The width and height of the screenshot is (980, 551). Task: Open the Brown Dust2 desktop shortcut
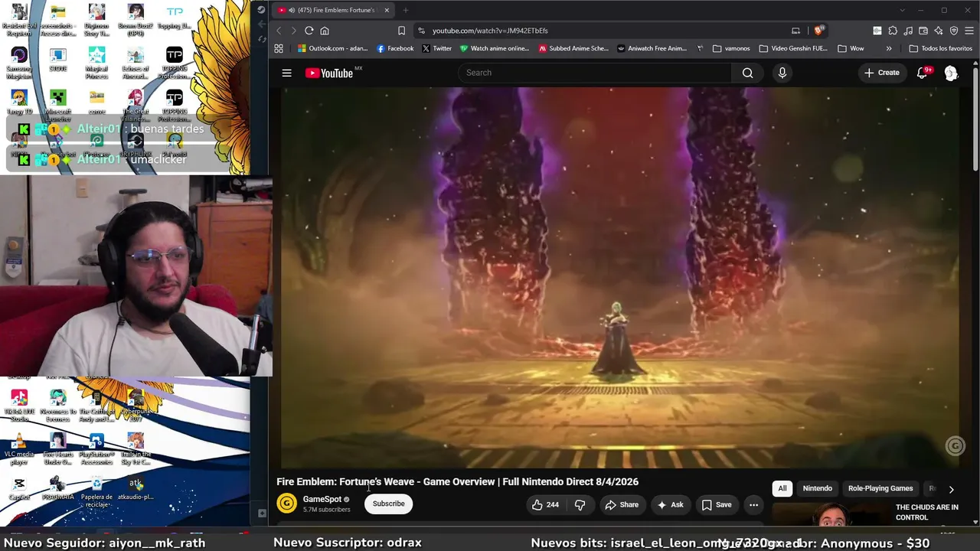point(136,19)
